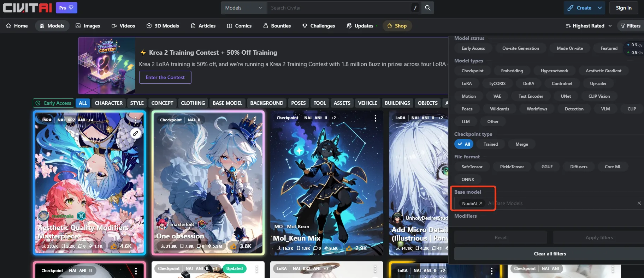Open the Comics tab

tap(240, 26)
